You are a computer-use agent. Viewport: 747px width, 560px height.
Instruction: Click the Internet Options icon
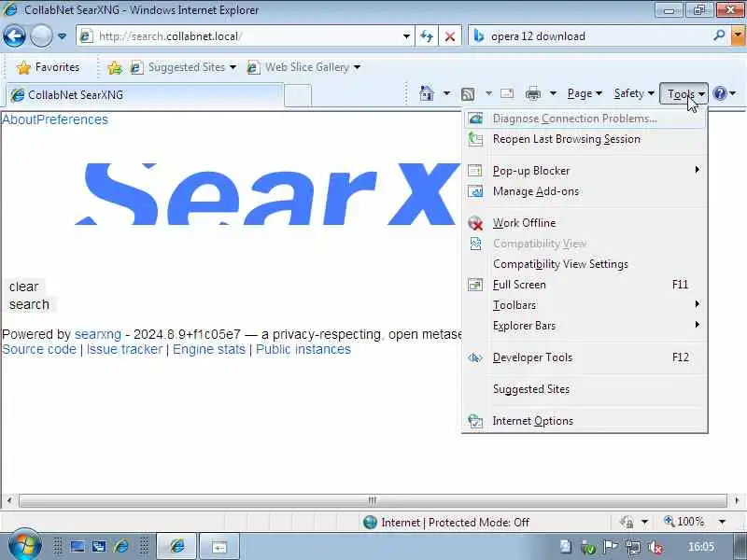(475, 421)
